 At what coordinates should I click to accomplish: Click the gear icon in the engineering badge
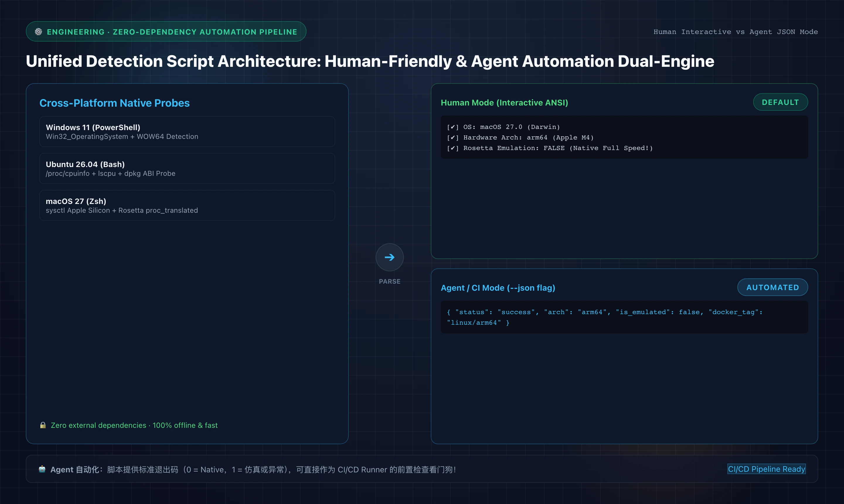coord(38,32)
